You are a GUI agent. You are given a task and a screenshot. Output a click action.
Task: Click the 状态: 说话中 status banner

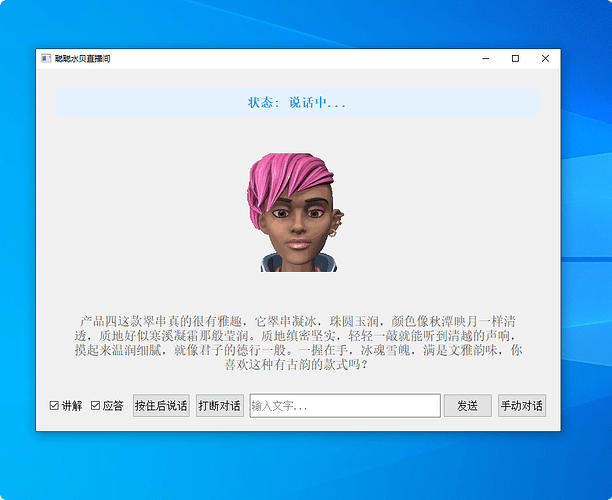click(298, 103)
